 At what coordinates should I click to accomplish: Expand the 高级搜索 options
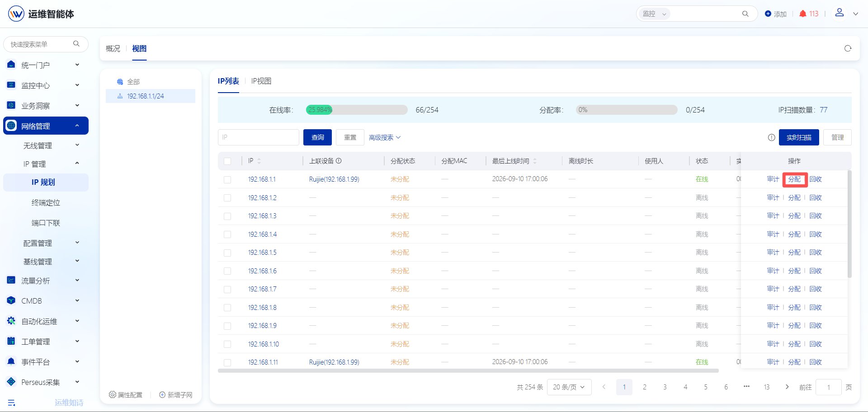(385, 137)
